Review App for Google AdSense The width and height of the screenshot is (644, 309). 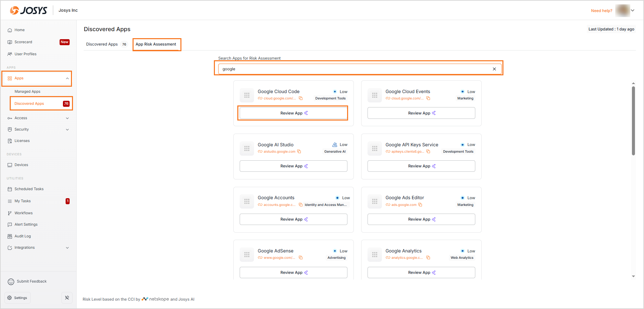(x=293, y=273)
